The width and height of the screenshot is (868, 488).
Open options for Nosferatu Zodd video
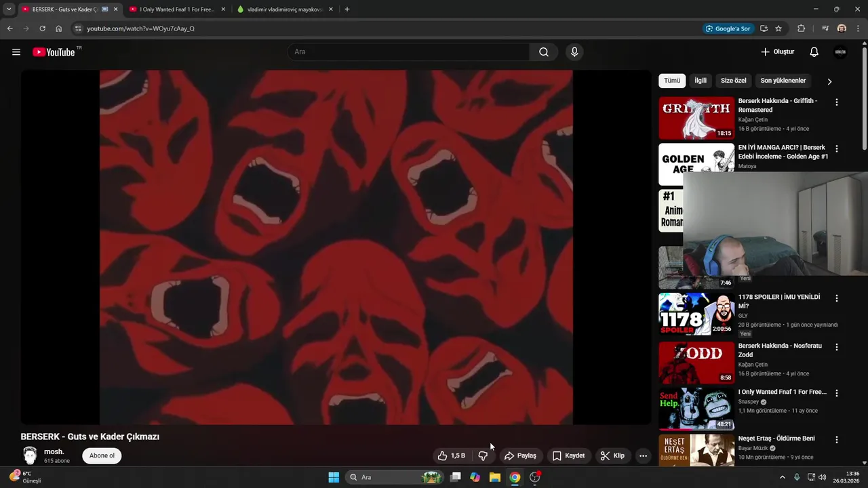pyautogui.click(x=836, y=347)
